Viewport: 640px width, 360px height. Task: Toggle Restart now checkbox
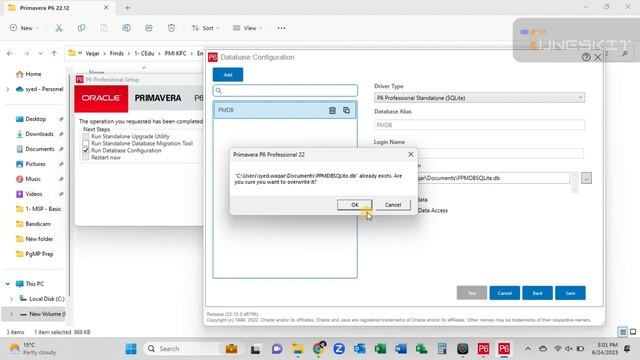(x=86, y=157)
